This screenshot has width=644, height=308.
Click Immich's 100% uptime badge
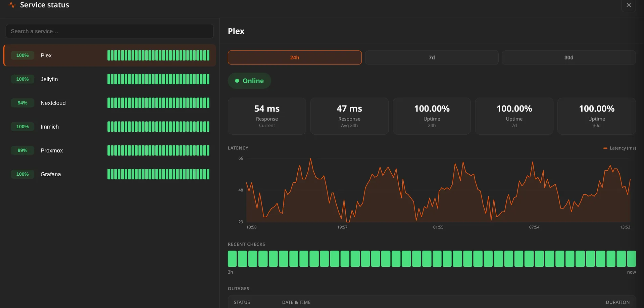22,127
